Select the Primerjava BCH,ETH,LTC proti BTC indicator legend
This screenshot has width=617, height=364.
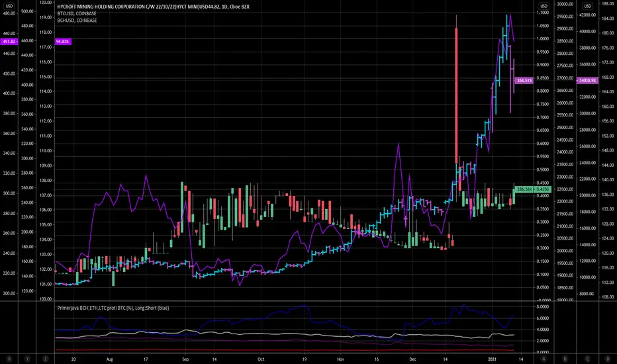pos(113,308)
